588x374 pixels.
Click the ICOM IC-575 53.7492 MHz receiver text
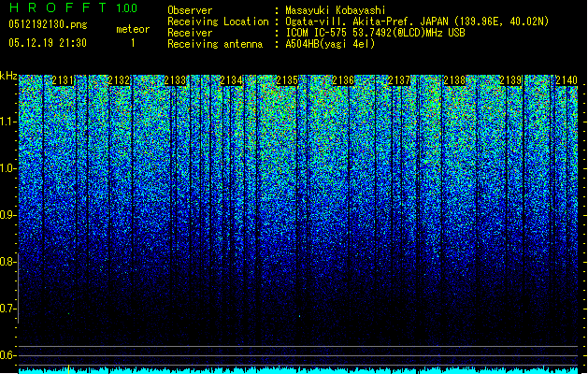[375, 33]
